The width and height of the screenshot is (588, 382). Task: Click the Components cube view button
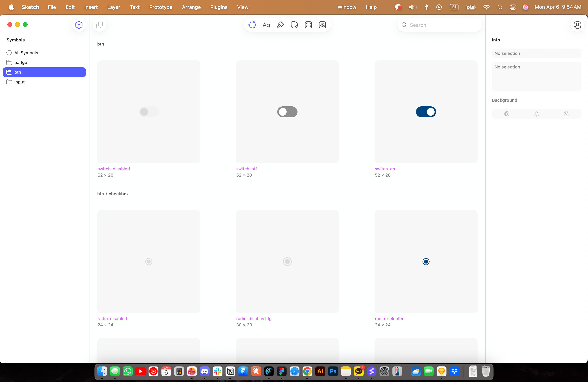79,25
